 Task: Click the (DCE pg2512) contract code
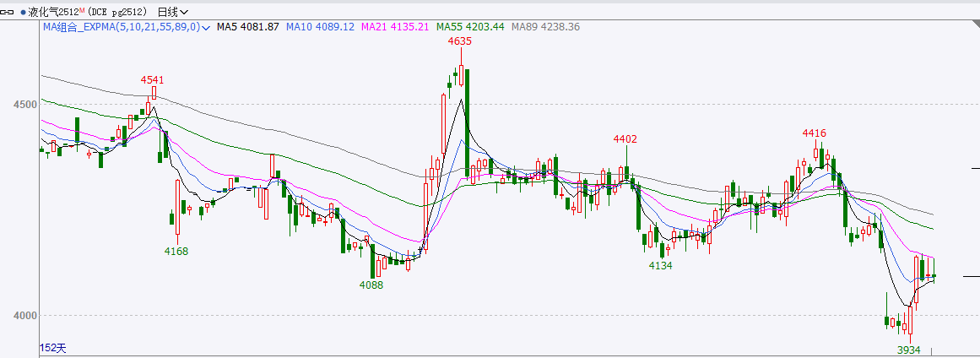[x=118, y=13]
